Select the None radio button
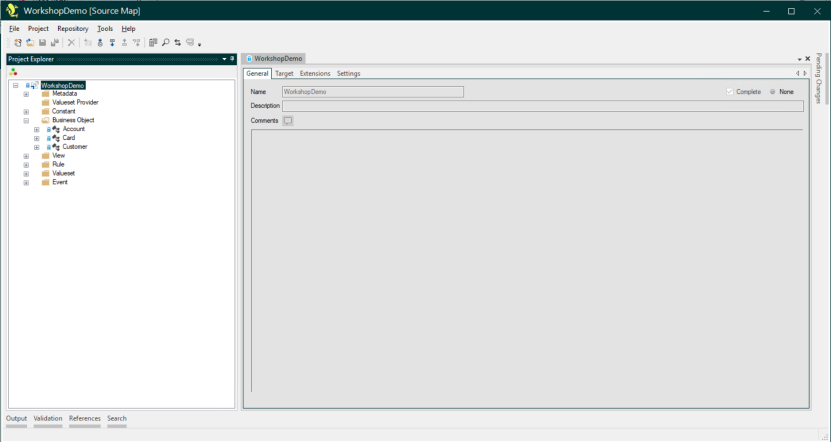 [773, 92]
